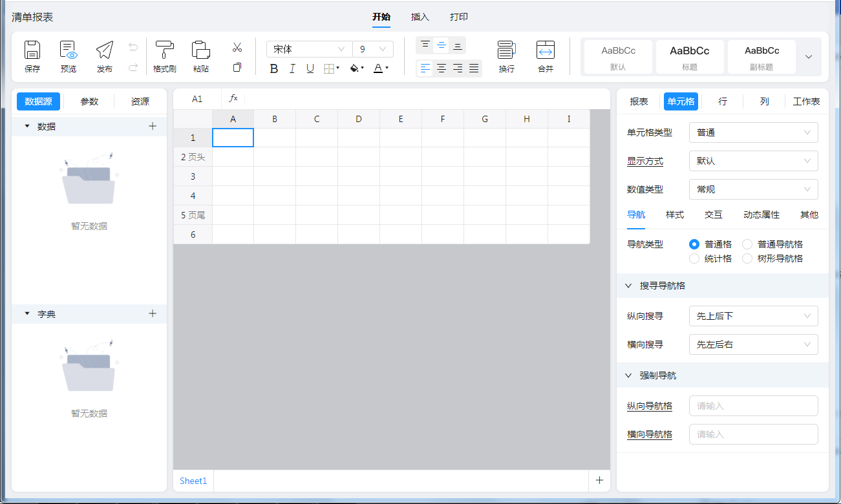Image resolution: width=841 pixels, height=504 pixels.
Task: Switch to the 插入 ribbon tab
Action: click(420, 17)
